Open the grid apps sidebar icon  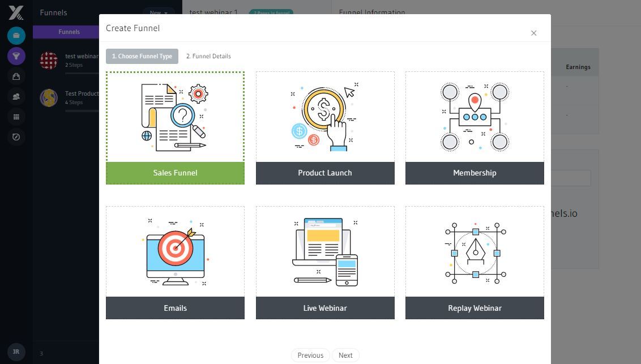[16, 117]
